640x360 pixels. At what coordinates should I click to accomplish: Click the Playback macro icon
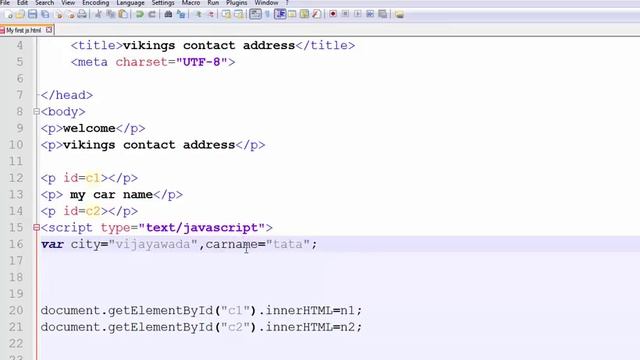(358, 14)
